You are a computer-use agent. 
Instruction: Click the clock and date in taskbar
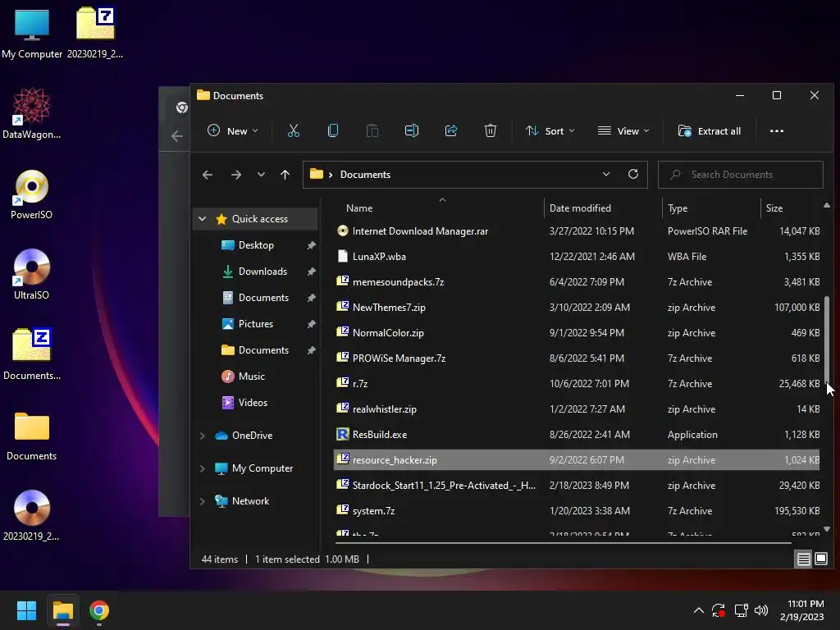802,610
